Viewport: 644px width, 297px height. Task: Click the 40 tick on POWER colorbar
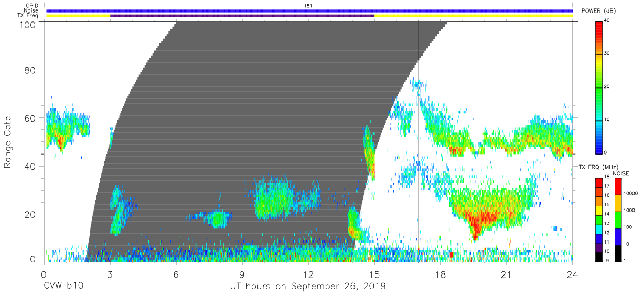point(607,21)
